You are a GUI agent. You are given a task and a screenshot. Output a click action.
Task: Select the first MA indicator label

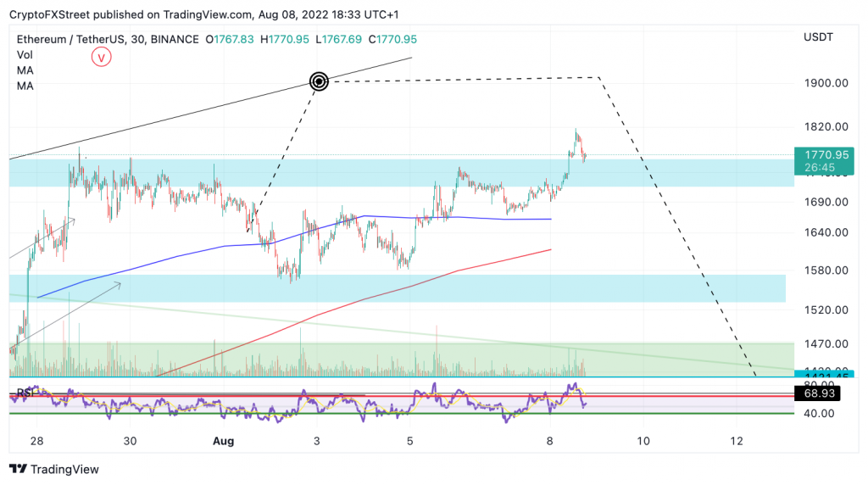click(25, 70)
